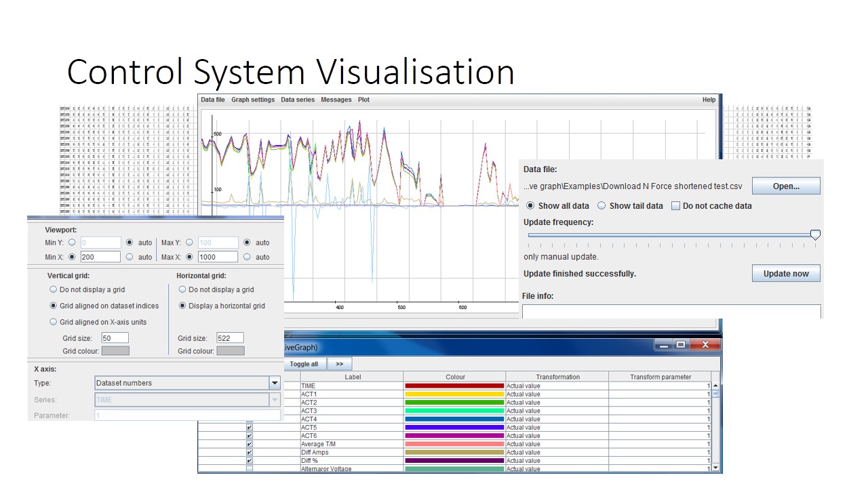Select Display a horizontal grid option
This screenshot has height=488, width=868.
pos(182,306)
